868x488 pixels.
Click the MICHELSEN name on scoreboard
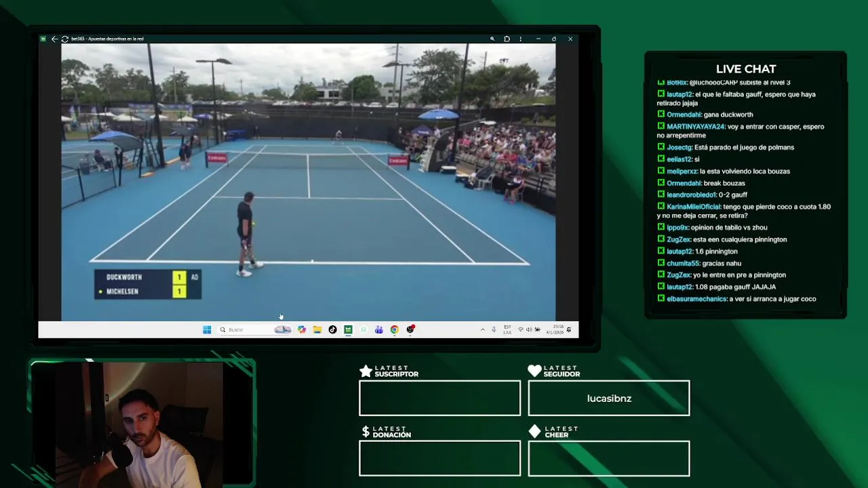122,291
